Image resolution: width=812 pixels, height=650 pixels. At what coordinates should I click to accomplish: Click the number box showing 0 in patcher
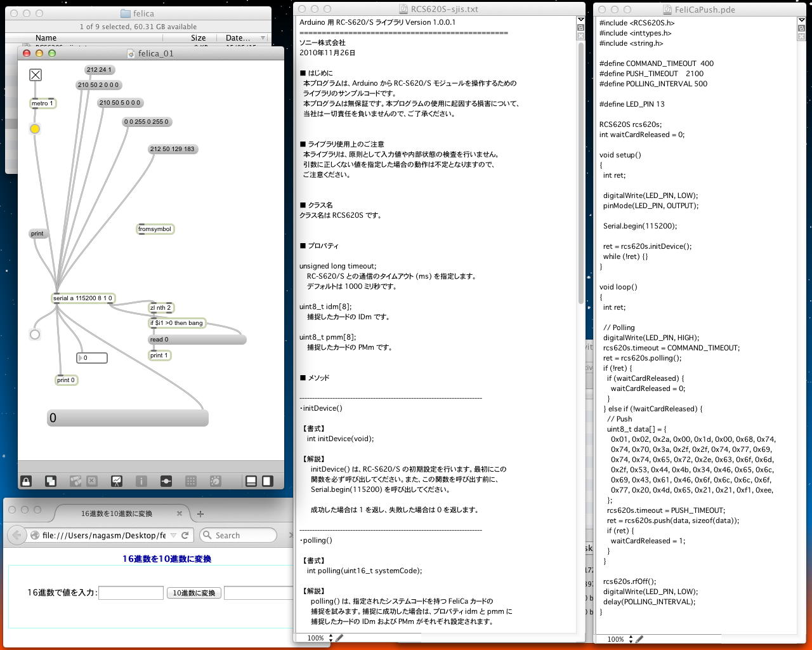tap(92, 358)
